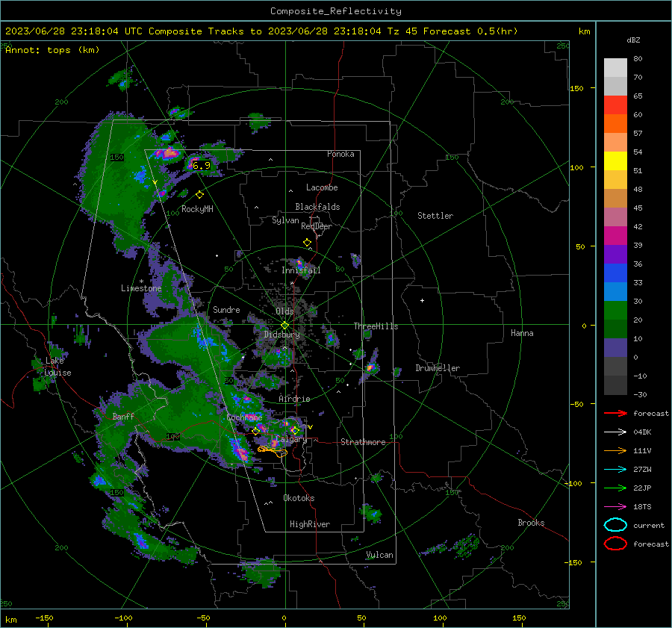
Task: Click the Limestone label
Action: pyautogui.click(x=141, y=288)
